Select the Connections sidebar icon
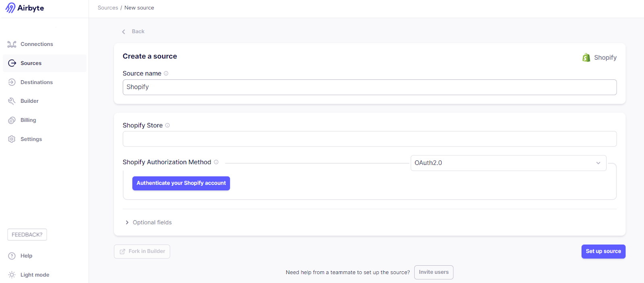This screenshot has width=644, height=283. tap(12, 44)
